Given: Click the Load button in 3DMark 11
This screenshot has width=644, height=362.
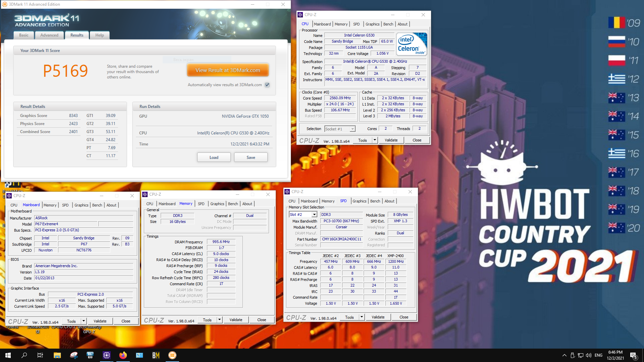Looking at the screenshot, I should coord(214,158).
